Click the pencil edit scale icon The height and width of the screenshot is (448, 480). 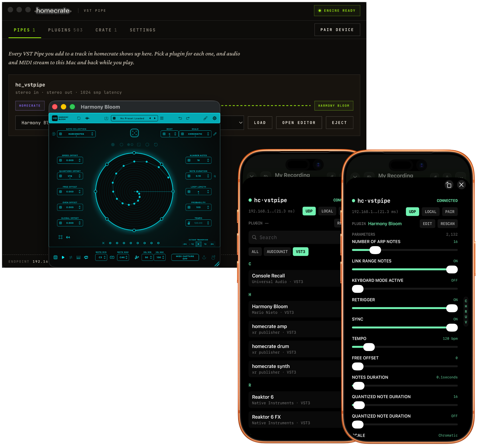[215, 134]
